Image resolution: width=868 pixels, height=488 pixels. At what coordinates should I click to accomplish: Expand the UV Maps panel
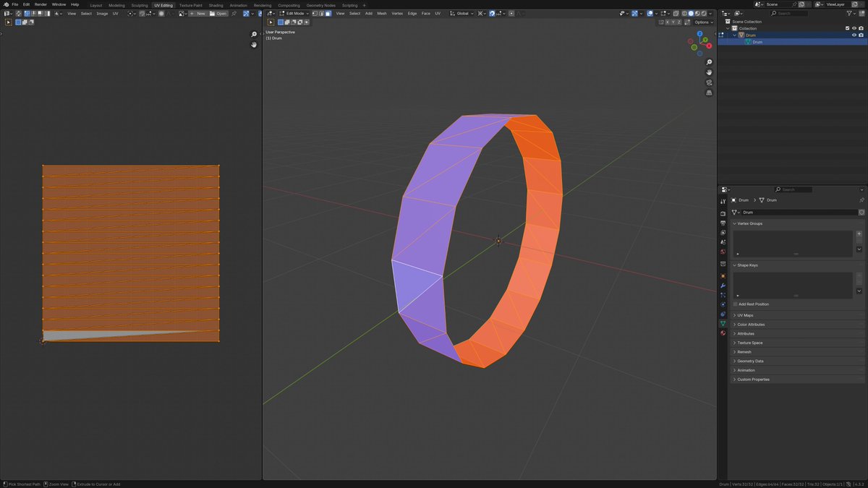pos(744,315)
